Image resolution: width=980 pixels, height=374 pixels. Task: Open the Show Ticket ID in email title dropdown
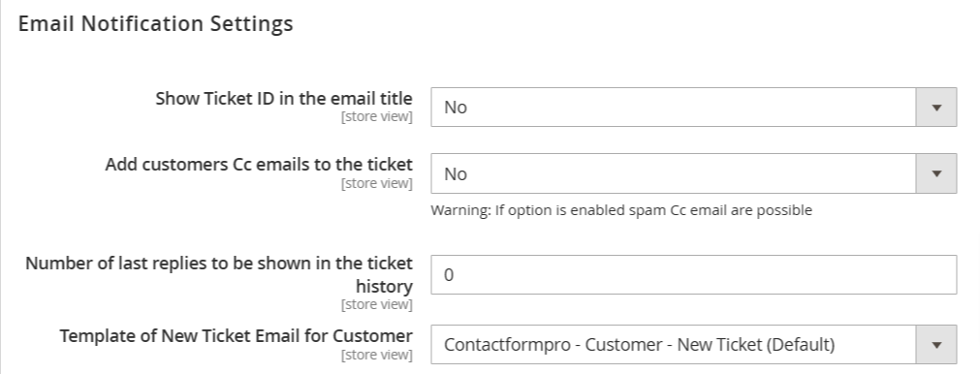pyautogui.click(x=694, y=108)
